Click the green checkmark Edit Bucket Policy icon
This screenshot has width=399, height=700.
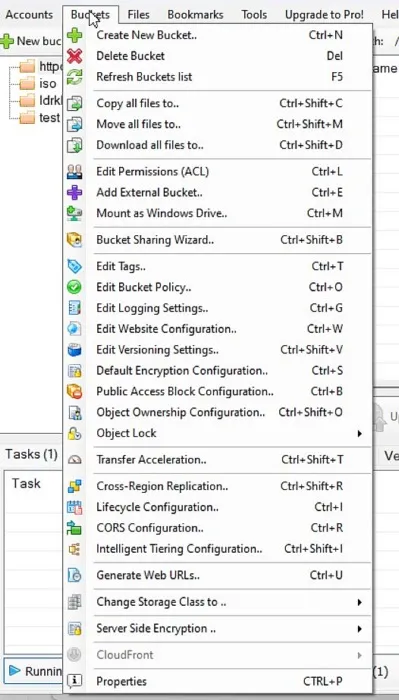click(75, 287)
